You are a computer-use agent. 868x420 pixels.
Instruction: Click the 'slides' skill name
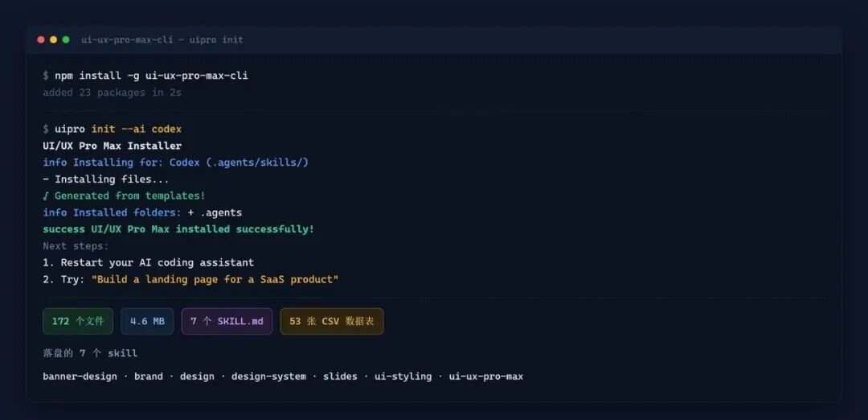coord(341,377)
